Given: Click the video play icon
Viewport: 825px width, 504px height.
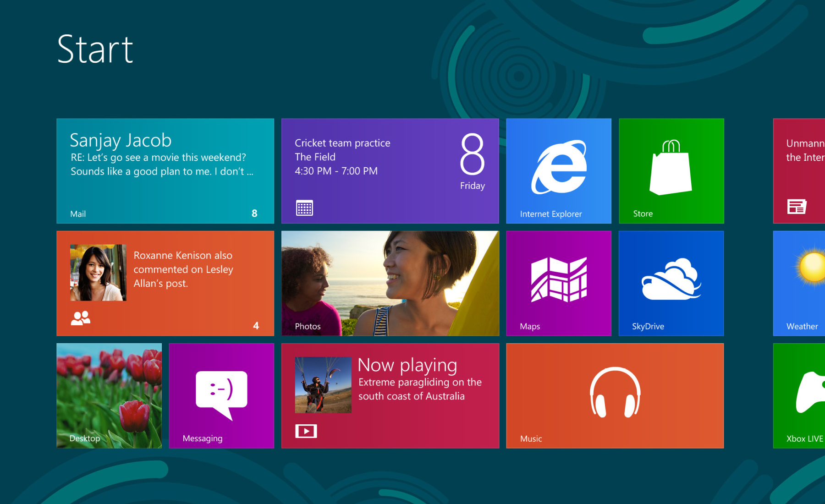Looking at the screenshot, I should pyautogui.click(x=306, y=431).
